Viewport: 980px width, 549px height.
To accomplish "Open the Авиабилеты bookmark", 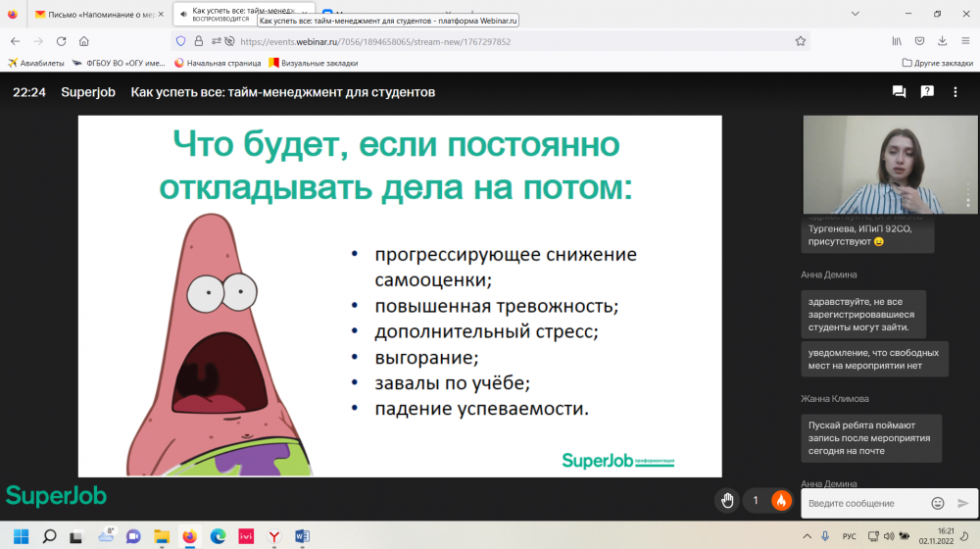I will pos(36,63).
